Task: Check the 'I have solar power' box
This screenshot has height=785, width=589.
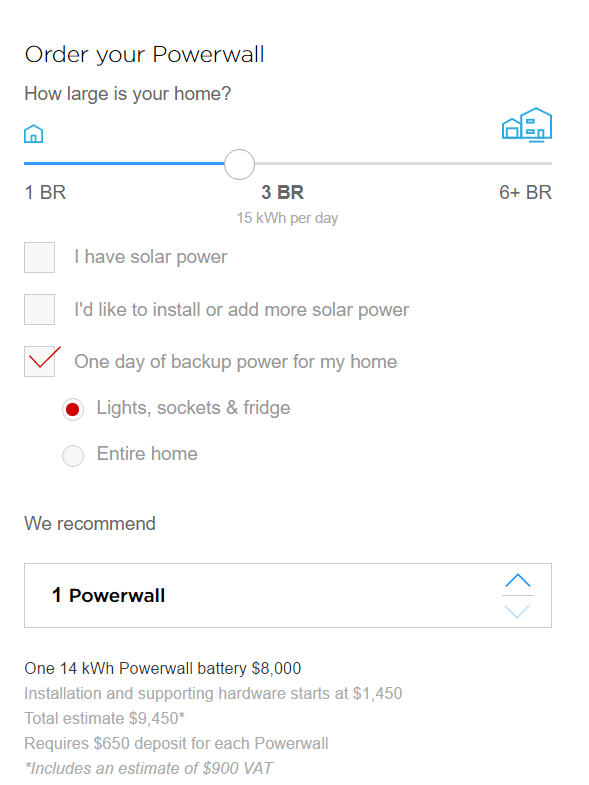Action: click(x=40, y=257)
